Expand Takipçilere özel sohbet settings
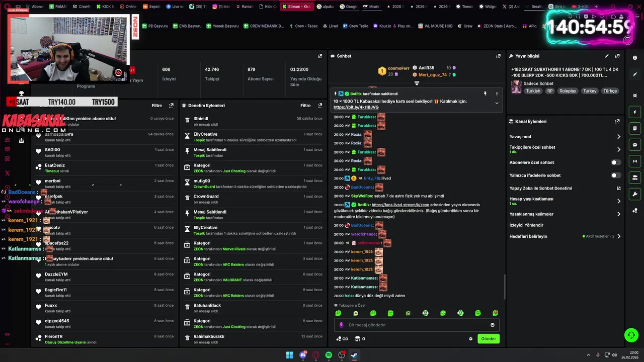Viewport: 644px width, 362px height. coord(619,149)
